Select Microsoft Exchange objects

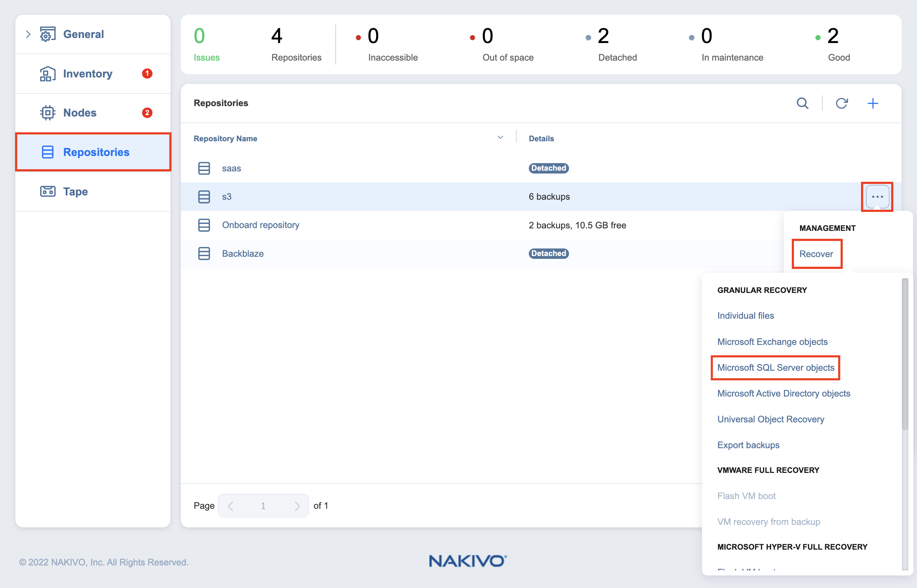click(x=772, y=342)
